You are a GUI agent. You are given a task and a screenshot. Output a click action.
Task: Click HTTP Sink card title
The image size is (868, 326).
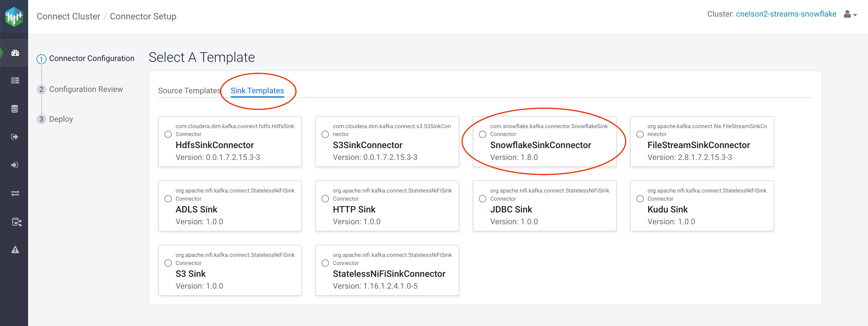click(354, 209)
